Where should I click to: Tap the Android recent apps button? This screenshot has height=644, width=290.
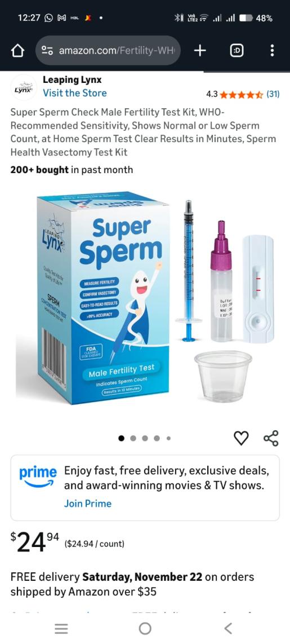[61, 628]
